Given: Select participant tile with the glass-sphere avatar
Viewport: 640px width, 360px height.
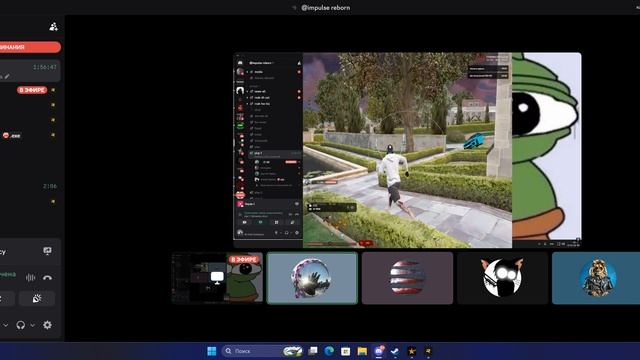Looking at the screenshot, I should 312,278.
